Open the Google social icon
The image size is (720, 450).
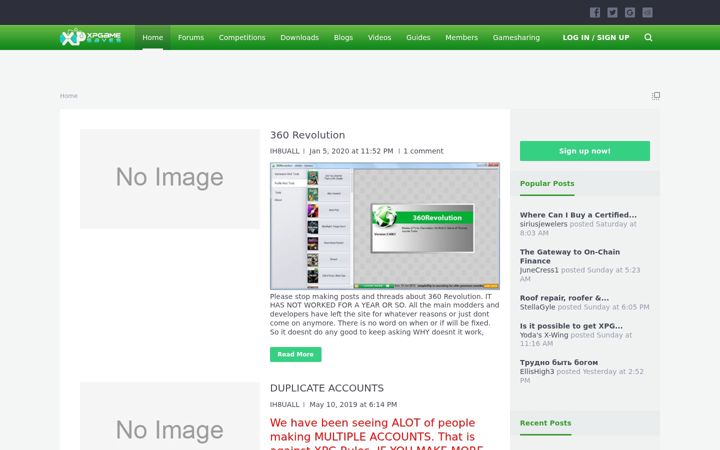pyautogui.click(x=630, y=12)
